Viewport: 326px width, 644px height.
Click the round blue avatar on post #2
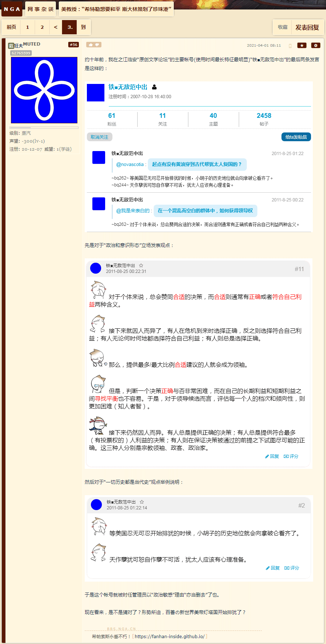point(96,505)
